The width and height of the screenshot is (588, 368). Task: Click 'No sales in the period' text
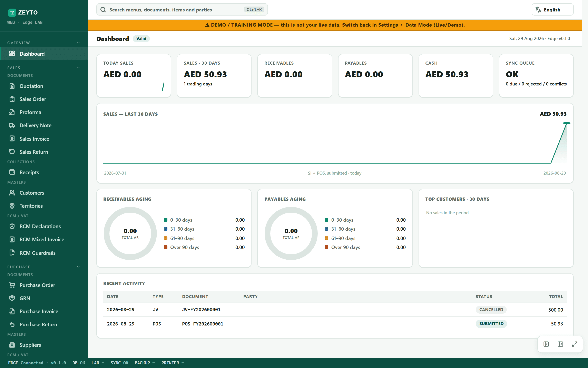[447, 213]
